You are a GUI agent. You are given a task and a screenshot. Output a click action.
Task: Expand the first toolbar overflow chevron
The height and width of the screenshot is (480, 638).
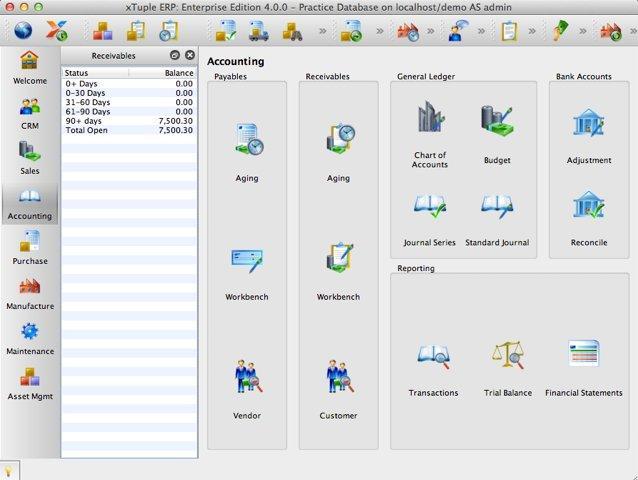[x=322, y=31]
